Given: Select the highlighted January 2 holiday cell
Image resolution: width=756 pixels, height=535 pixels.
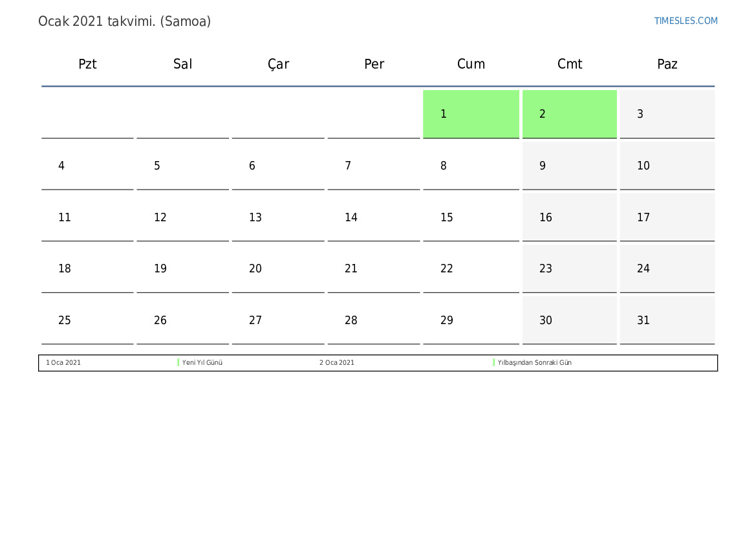Looking at the screenshot, I should [x=569, y=114].
